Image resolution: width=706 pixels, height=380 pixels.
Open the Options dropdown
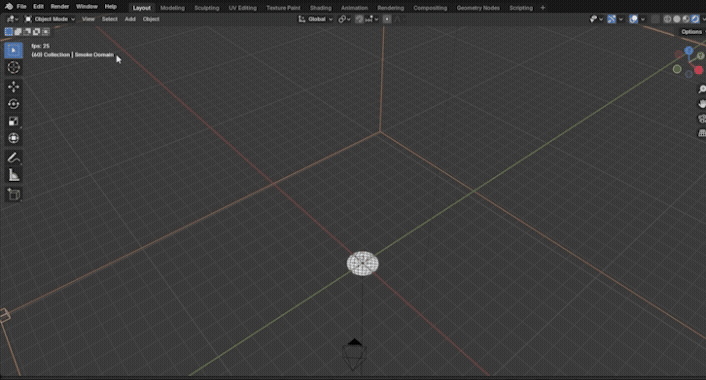pyautogui.click(x=692, y=32)
